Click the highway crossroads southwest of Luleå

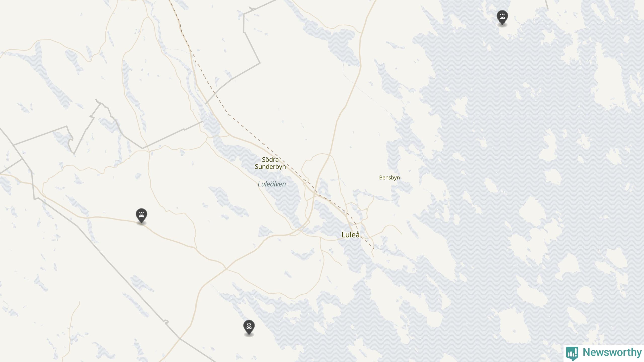[x=226, y=269]
